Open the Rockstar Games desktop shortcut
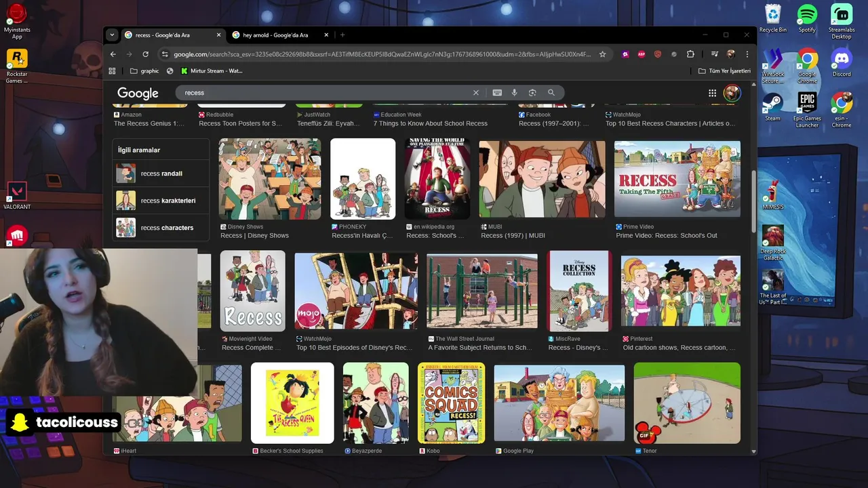This screenshot has height=488, width=868. [x=17, y=66]
